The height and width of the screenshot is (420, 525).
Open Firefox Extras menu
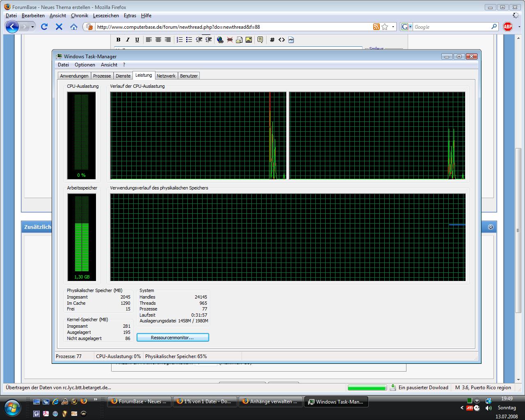(130, 16)
